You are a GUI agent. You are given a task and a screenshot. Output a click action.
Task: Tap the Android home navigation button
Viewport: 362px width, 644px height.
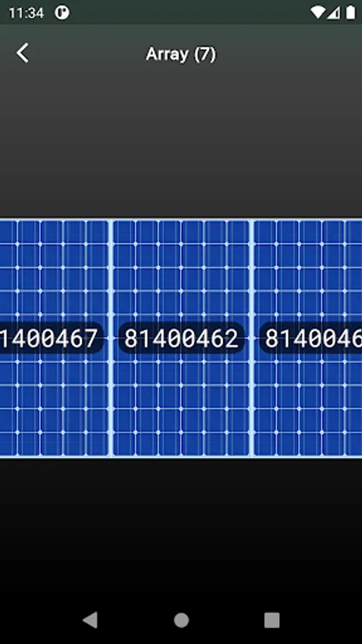(x=181, y=620)
